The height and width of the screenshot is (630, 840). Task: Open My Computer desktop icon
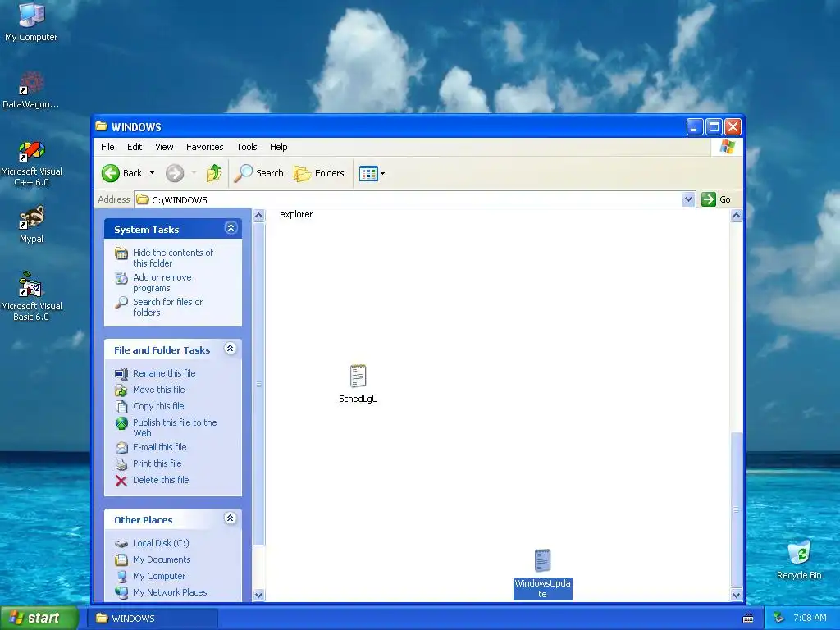coord(31,21)
